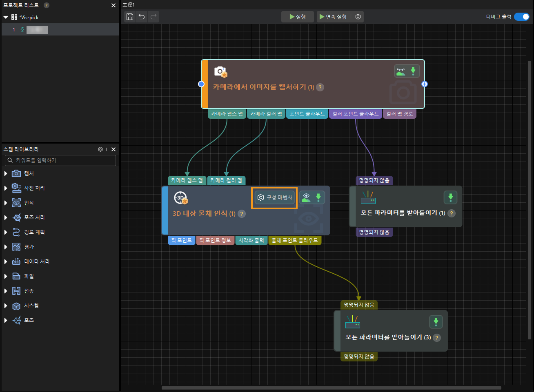Click the keyword search field in step library
The width and height of the screenshot is (534, 392).
click(x=60, y=160)
